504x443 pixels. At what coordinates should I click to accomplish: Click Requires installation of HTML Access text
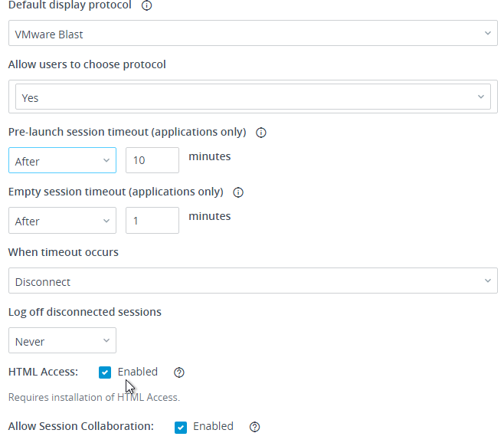click(x=94, y=398)
